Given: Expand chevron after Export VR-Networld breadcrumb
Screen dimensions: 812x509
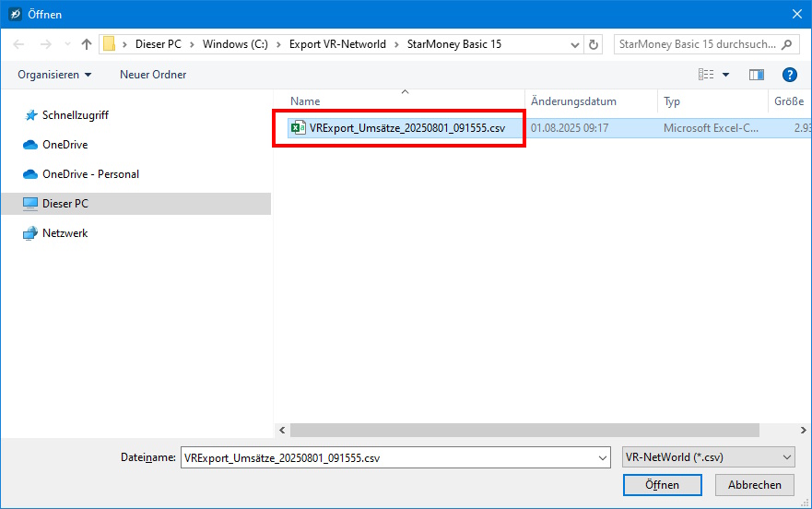Looking at the screenshot, I should (396, 44).
